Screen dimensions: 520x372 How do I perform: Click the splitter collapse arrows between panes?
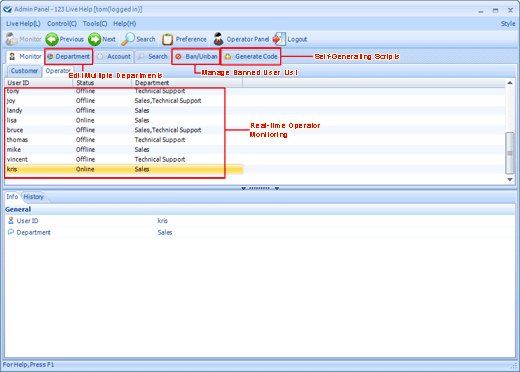pyautogui.click(x=260, y=188)
